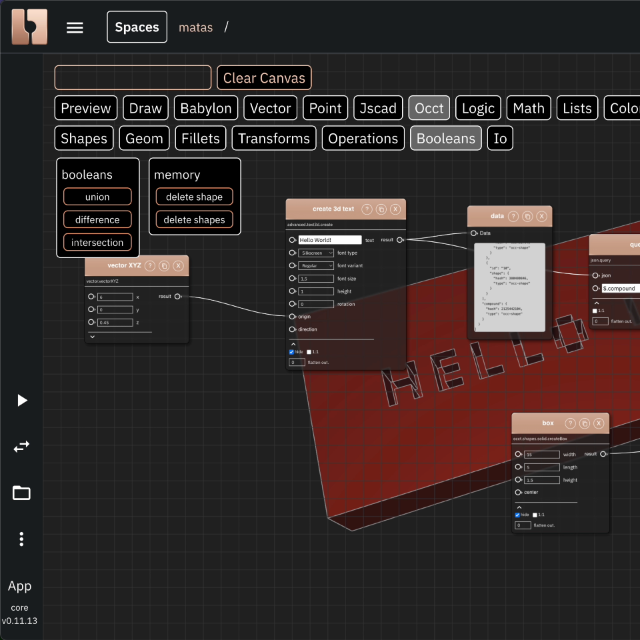Open the folder icon in sidebar

pos(21,492)
